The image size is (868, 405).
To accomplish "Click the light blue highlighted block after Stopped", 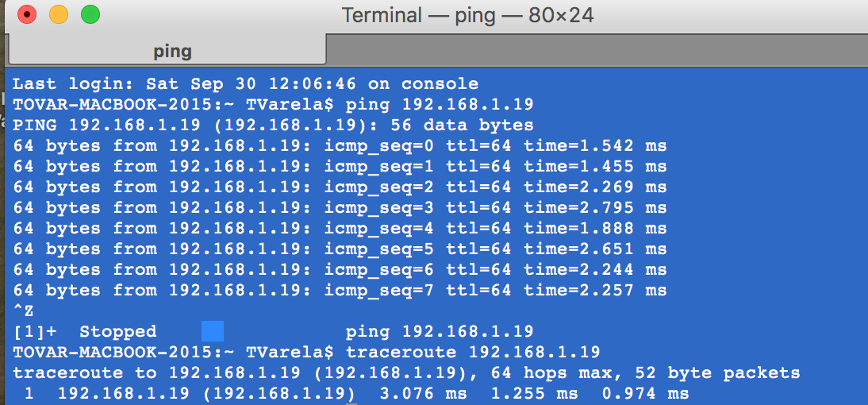I will [213, 331].
